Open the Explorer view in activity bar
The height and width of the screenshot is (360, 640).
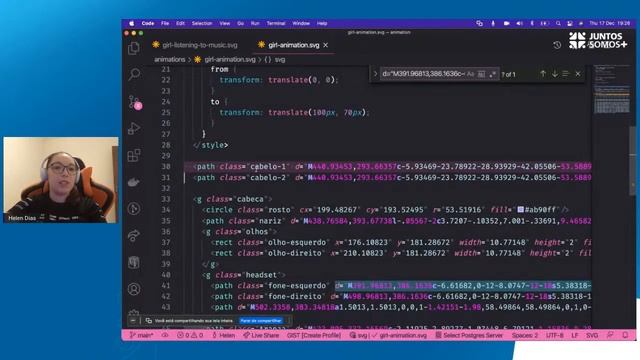pyautogui.click(x=134, y=49)
